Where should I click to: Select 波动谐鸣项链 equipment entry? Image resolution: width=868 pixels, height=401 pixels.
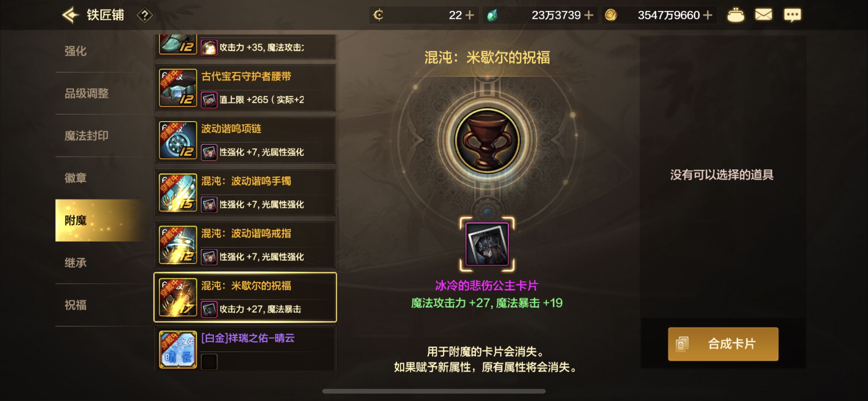(245, 140)
